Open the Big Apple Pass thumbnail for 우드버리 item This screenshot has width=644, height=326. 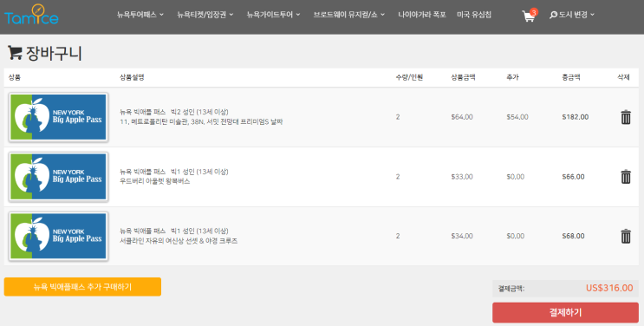[x=58, y=177]
